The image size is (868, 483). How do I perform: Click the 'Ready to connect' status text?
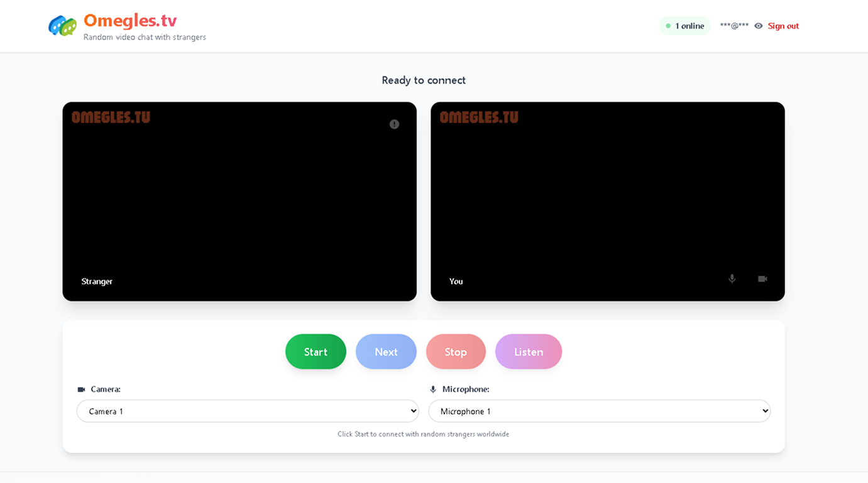click(x=424, y=80)
